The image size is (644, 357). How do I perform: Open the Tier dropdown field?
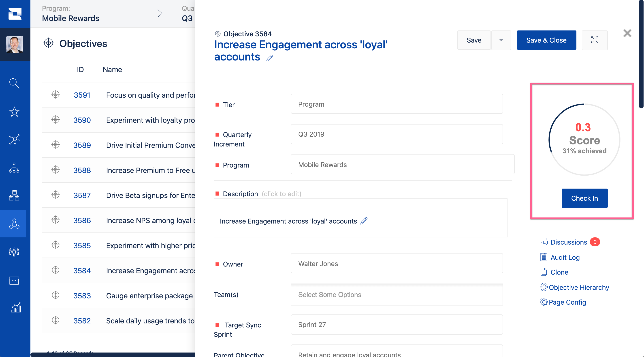[397, 104]
